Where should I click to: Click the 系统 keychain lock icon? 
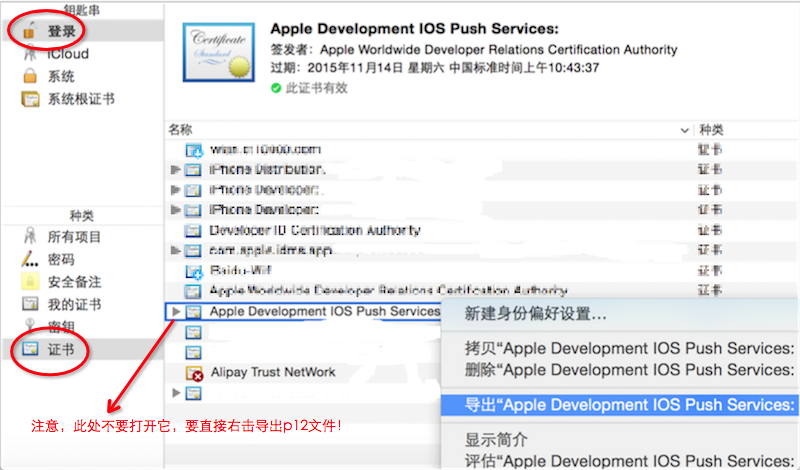click(x=30, y=76)
